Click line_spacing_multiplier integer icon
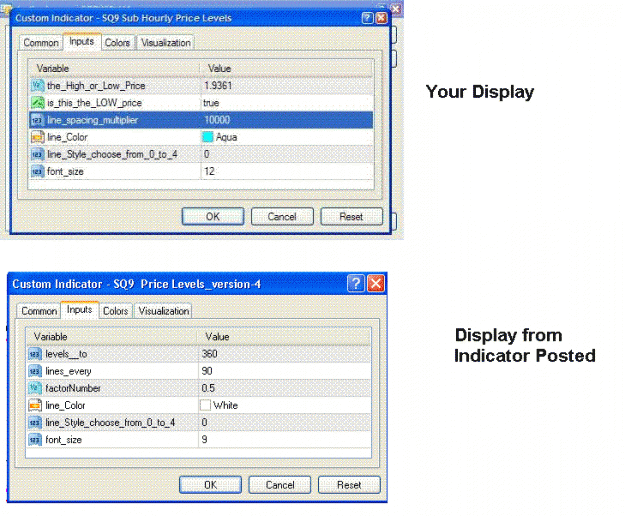The width and height of the screenshot is (625, 516). tap(37, 120)
